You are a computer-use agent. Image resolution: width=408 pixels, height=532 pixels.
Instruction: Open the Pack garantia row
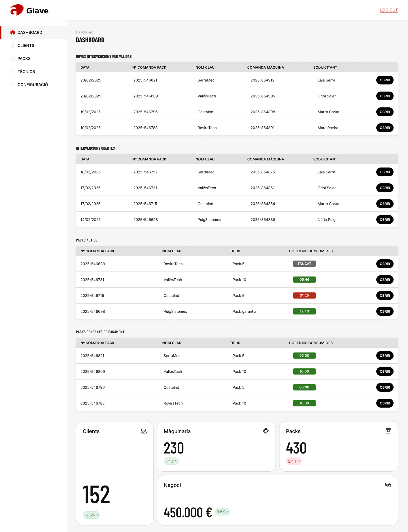[x=385, y=311]
